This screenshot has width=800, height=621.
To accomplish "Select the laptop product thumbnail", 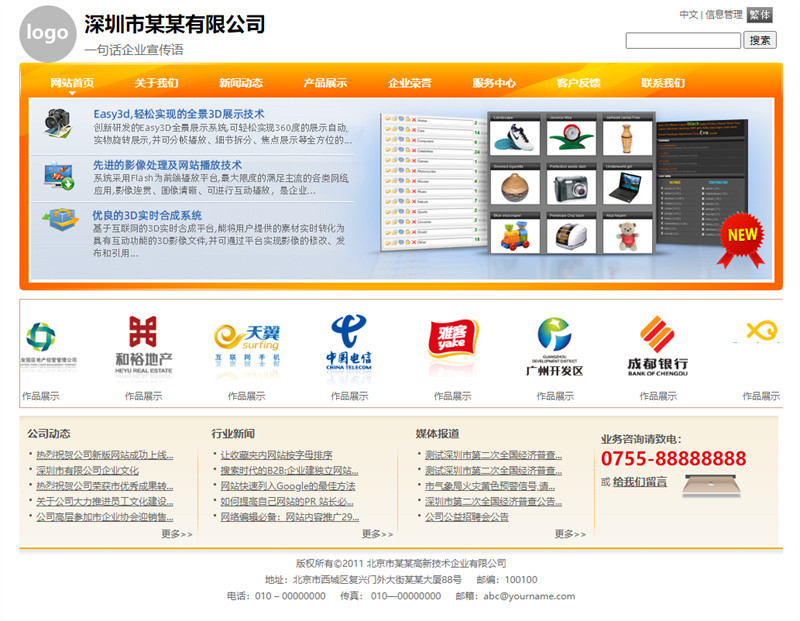I will coord(628,187).
